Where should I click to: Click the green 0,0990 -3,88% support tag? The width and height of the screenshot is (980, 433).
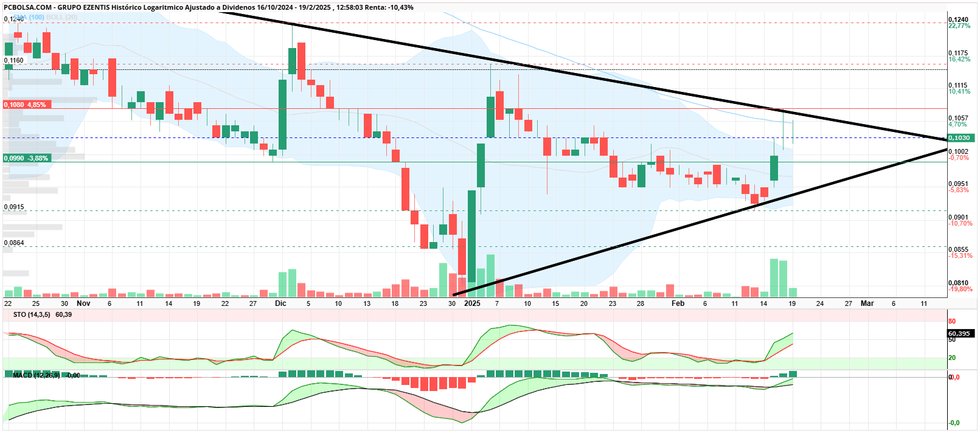point(26,158)
